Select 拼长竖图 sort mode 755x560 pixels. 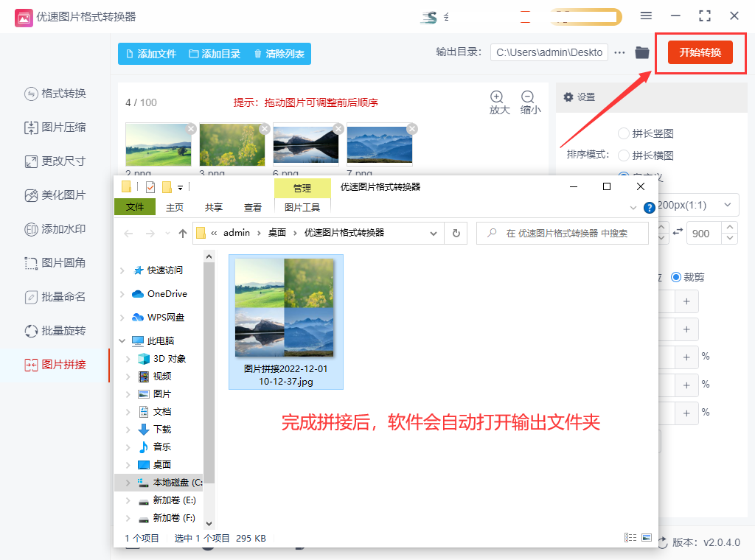pyautogui.click(x=646, y=133)
